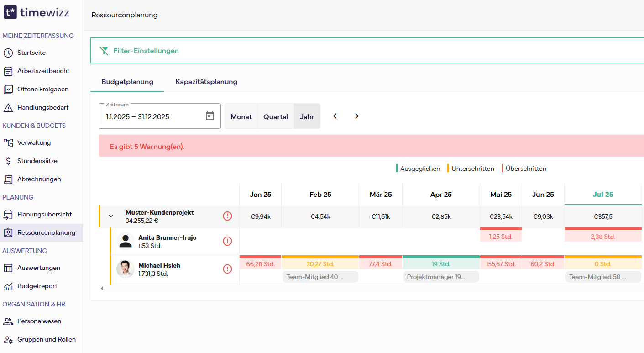This screenshot has height=353, width=644.
Task: Select the Arbeitszeitbericht report icon
Action: pyautogui.click(x=9, y=71)
